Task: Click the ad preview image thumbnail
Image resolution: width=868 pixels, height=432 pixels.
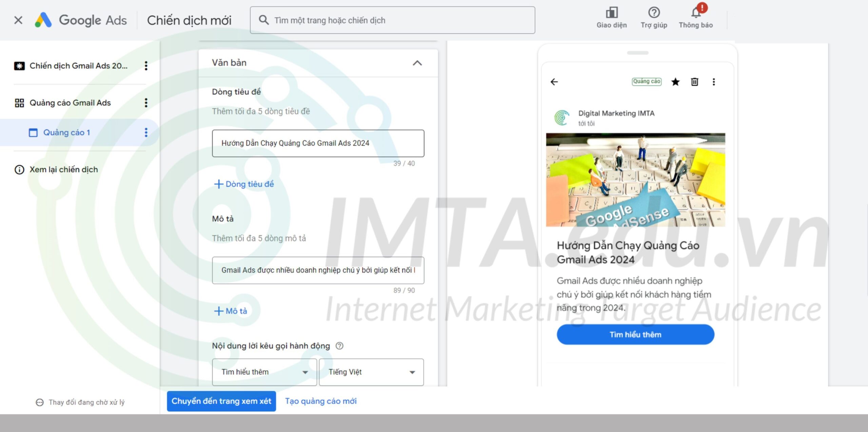Action: click(x=635, y=180)
